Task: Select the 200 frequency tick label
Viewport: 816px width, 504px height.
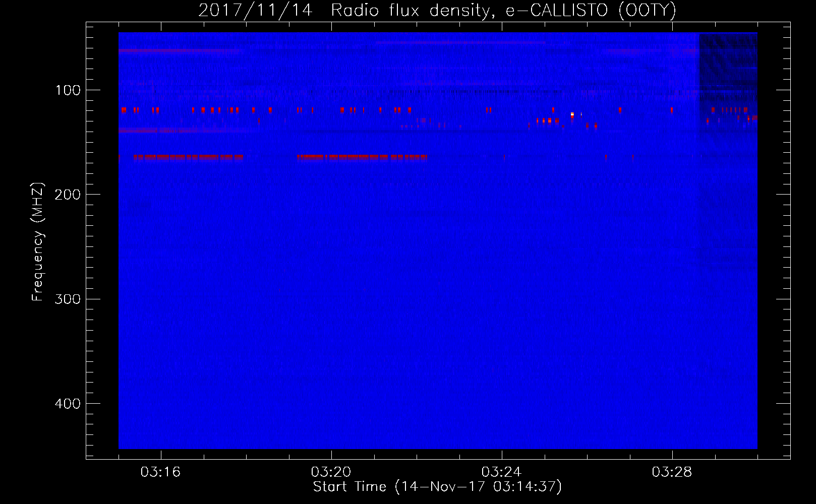Action: click(x=68, y=195)
